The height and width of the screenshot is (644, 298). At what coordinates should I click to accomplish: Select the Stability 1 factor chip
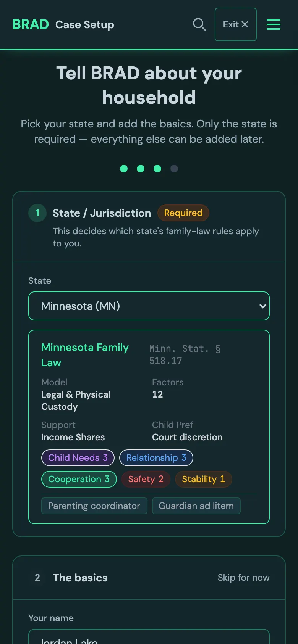pos(204,479)
